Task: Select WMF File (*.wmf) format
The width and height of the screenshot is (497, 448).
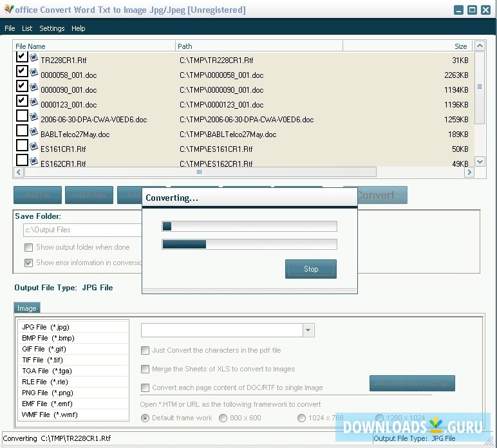Action: tap(73, 415)
